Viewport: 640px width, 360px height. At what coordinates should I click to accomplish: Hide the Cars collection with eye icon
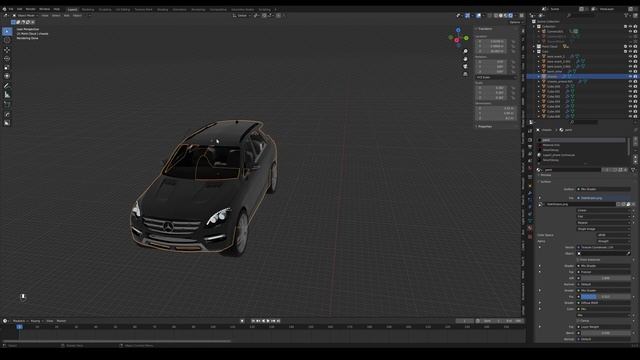tap(630, 51)
